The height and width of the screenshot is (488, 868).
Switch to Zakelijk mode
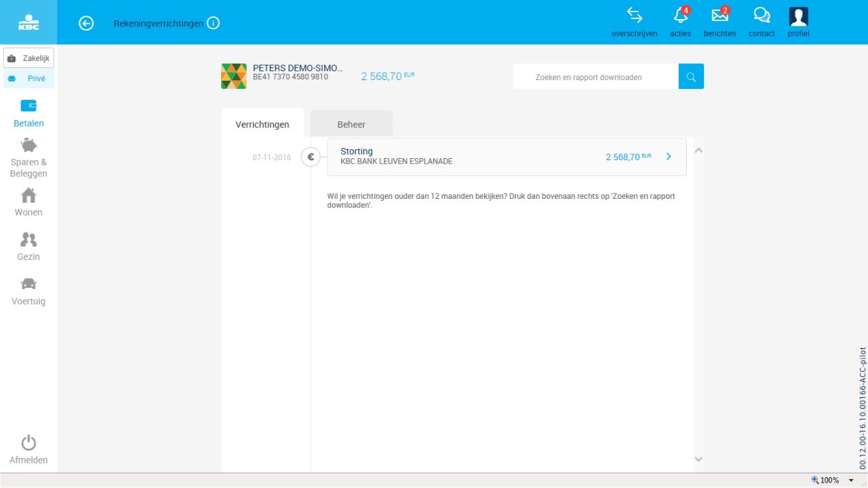click(x=28, y=58)
